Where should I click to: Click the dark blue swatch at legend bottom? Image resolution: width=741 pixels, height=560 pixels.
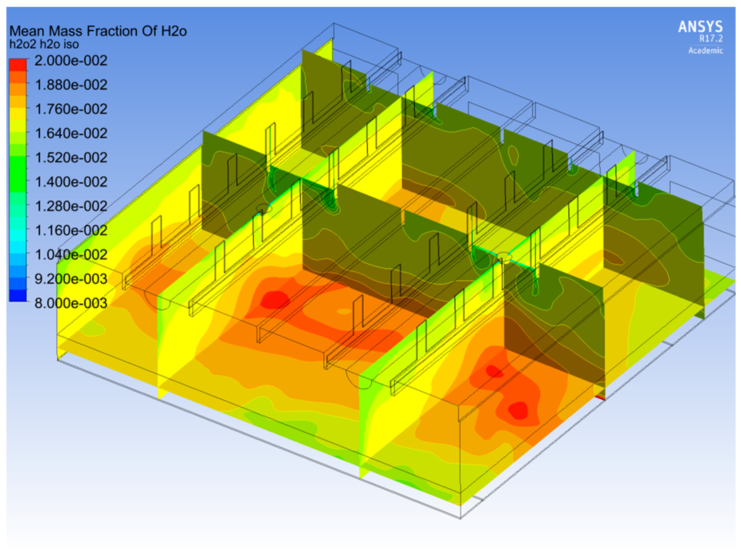tap(18, 295)
